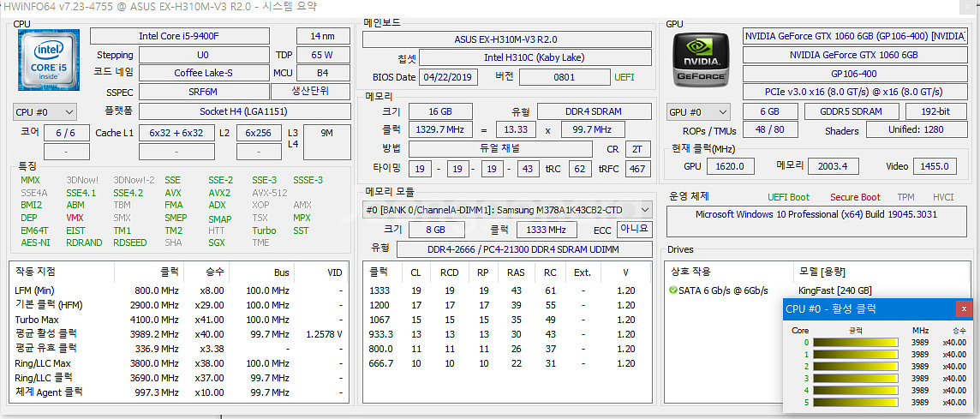The image size is (980, 419).
Task: Click the TPM status label
Action: pos(905,197)
